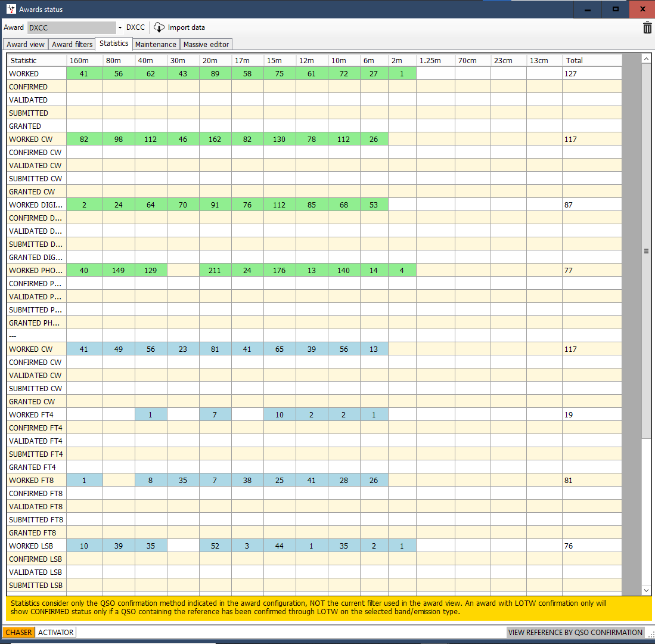
Task: Click the GRANTED FT8 row label
Action: [x=37, y=533]
